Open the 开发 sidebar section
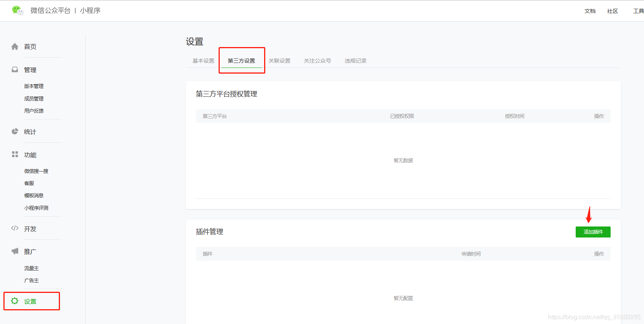The width and height of the screenshot is (644, 324). pos(30,229)
